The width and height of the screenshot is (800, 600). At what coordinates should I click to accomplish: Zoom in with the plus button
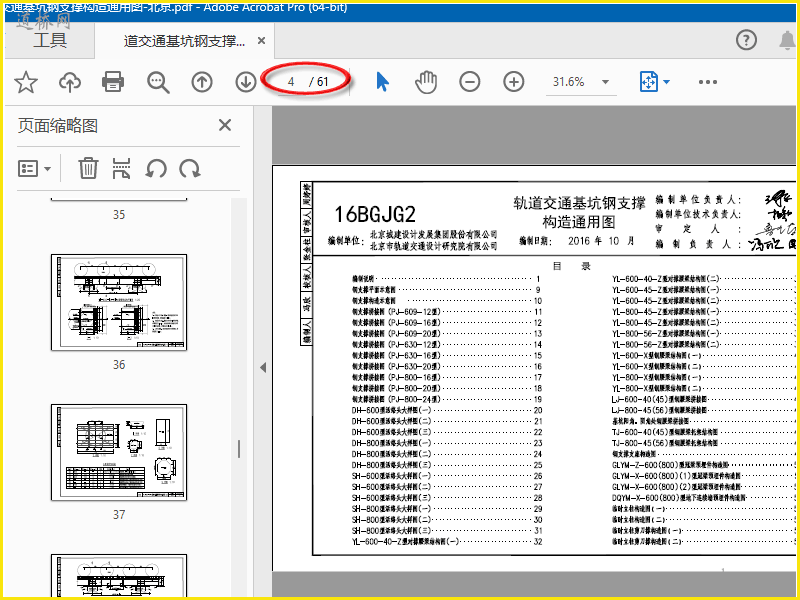[x=514, y=82]
